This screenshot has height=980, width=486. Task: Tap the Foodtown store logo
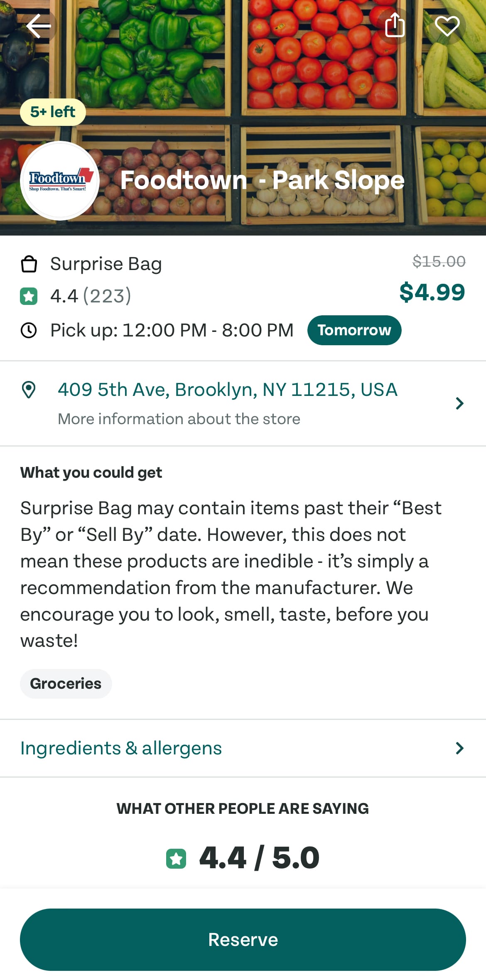[x=60, y=181]
